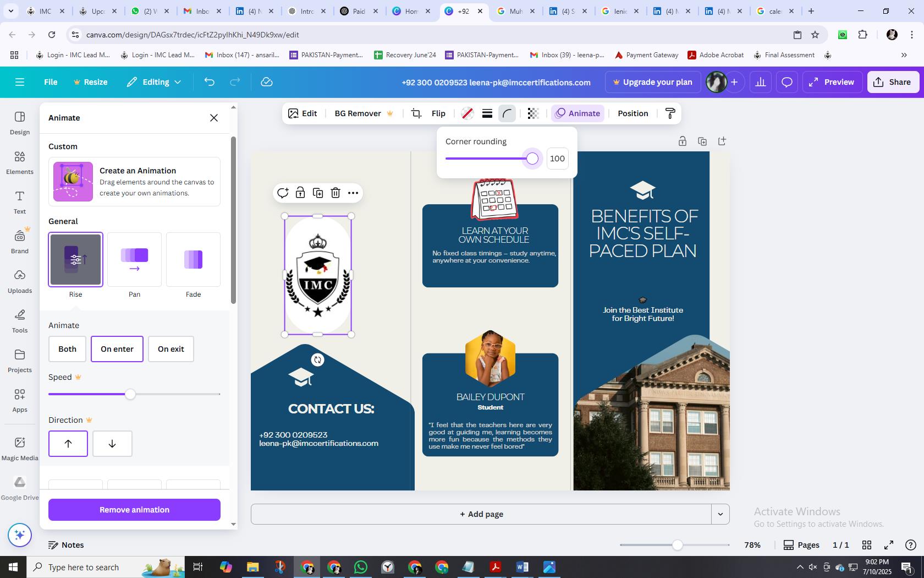This screenshot has width=924, height=578.
Task: Expand the Editing mode dropdown
Action: 154,82
